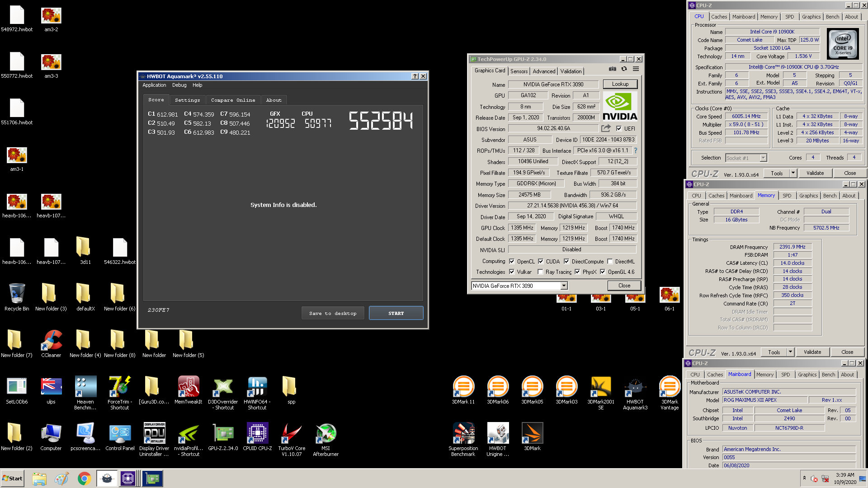Image resolution: width=868 pixels, height=488 pixels.
Task: Open the Debug menu in Aquamark
Action: (x=179, y=85)
